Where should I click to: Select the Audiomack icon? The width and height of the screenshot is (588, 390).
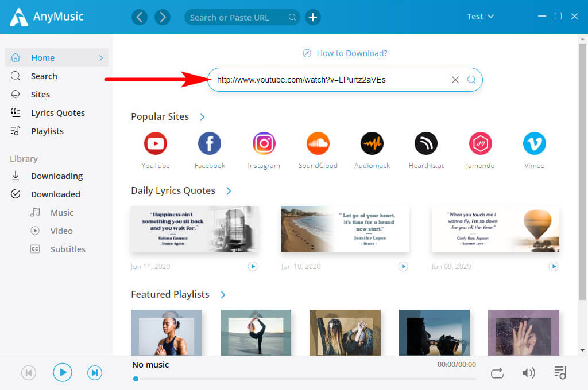[372, 143]
